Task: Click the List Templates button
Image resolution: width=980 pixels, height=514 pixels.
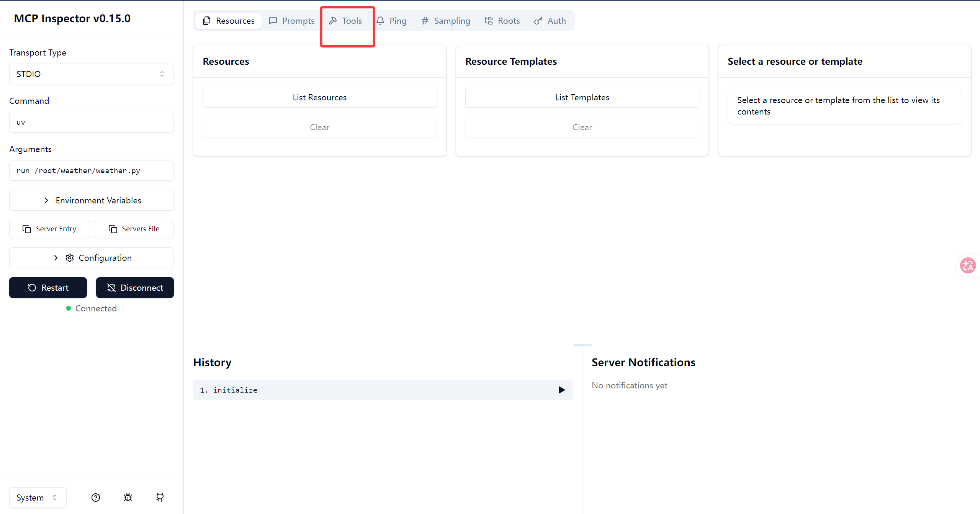Action: coord(582,97)
